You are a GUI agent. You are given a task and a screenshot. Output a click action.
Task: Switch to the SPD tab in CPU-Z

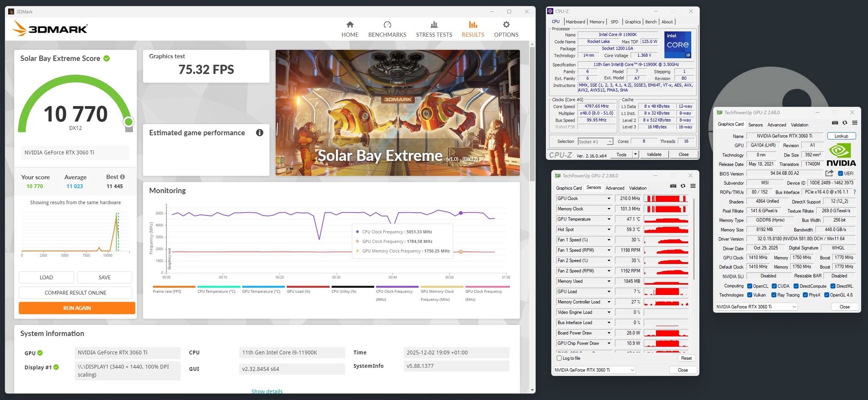pos(614,22)
